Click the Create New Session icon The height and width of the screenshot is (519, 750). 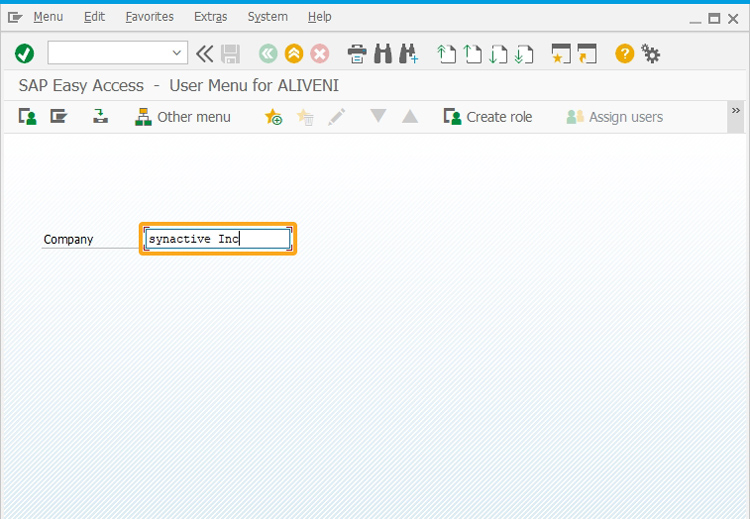point(561,54)
